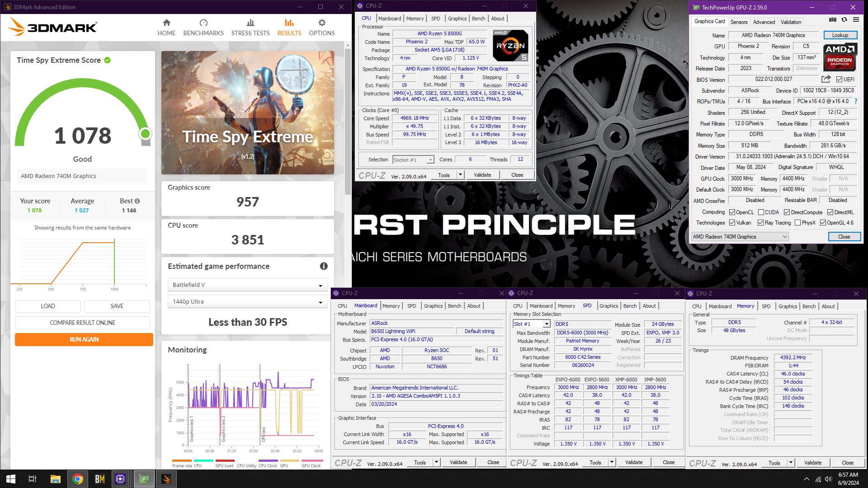Open the Slot #1 memory slot dropdown
Viewport: 868px width, 488px height.
531,324
